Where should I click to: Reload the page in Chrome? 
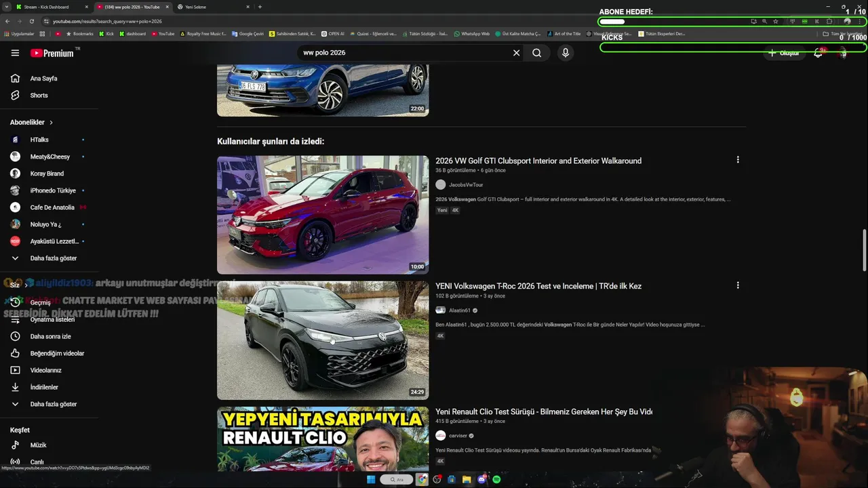coord(32,21)
